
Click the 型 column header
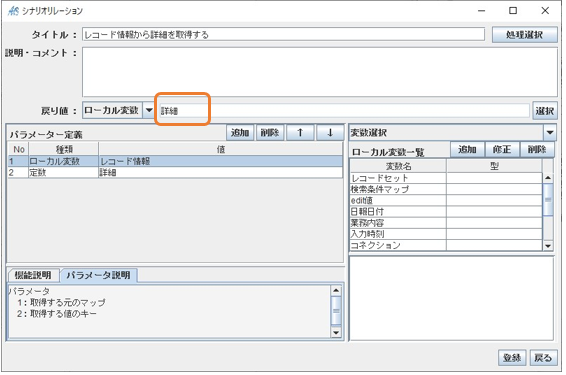point(494,166)
